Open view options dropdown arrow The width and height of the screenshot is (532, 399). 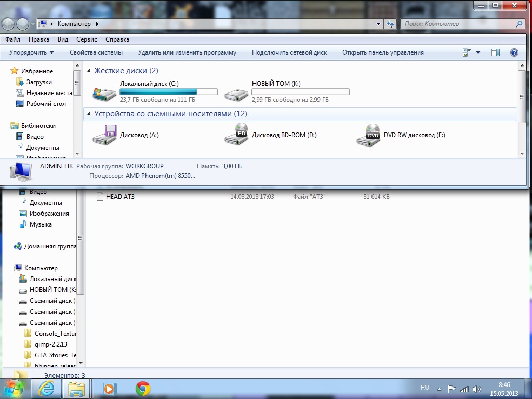click(478, 52)
